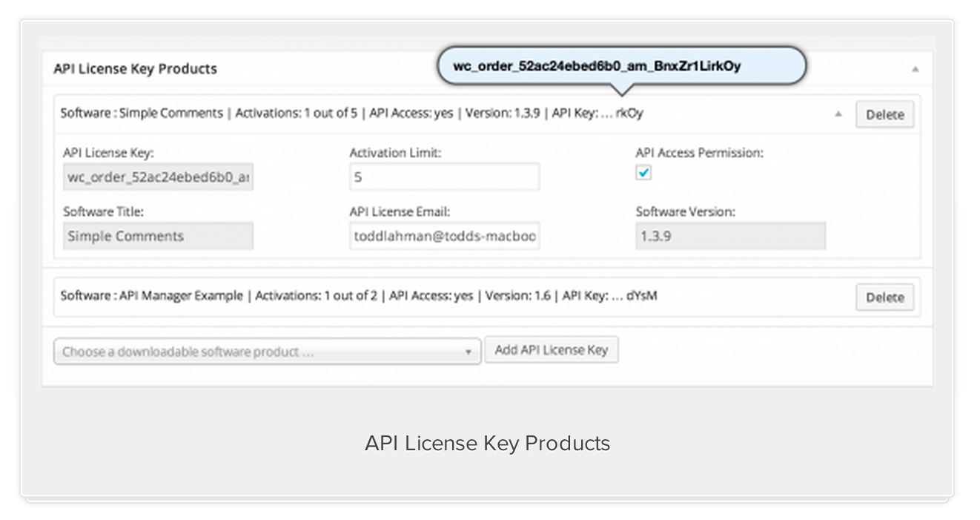Click the collapse arrow on Simple Comments row
Screen dimensions: 980x520
point(839,114)
